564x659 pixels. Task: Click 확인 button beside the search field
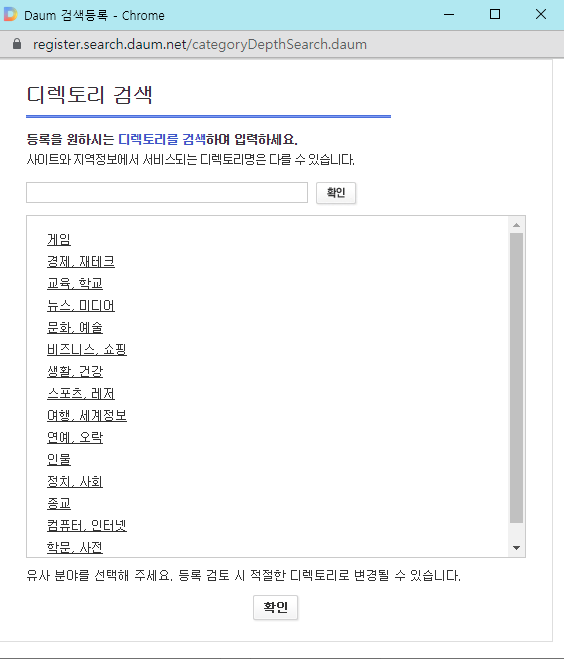336,193
